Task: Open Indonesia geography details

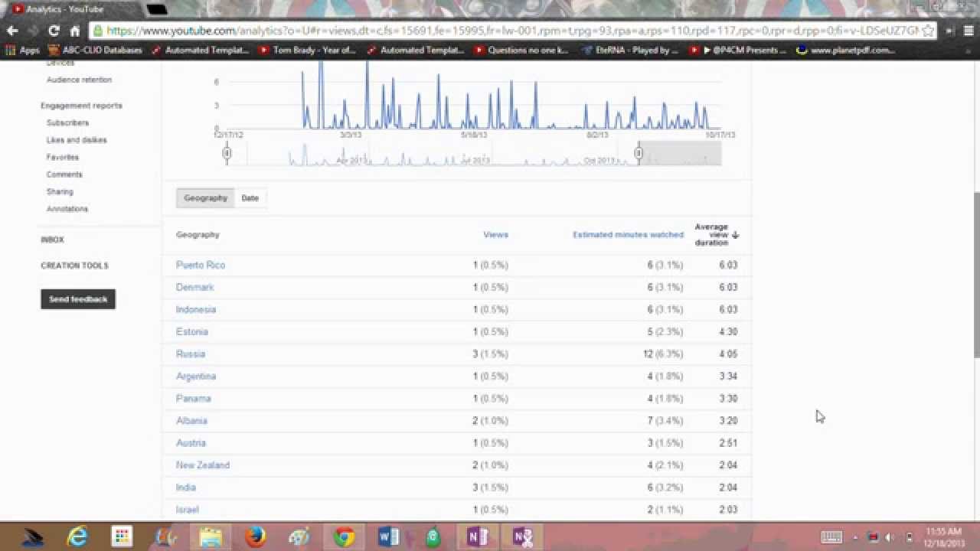Action: (x=196, y=309)
